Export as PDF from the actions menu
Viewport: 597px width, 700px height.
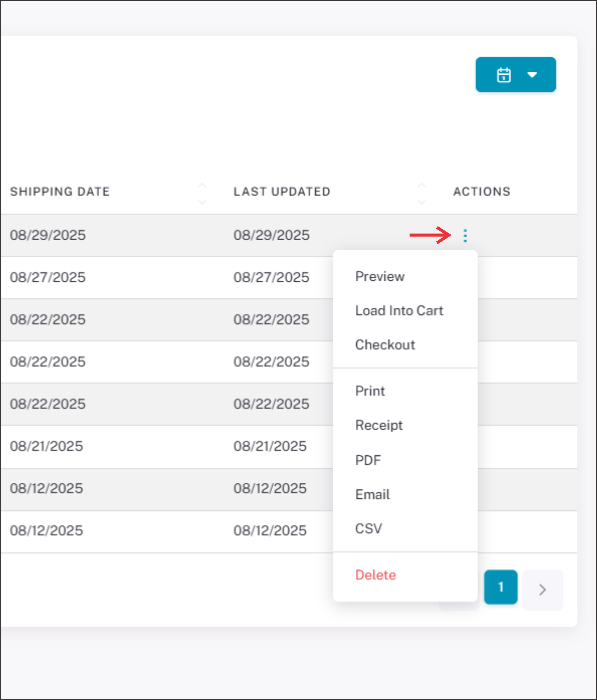pyautogui.click(x=368, y=460)
